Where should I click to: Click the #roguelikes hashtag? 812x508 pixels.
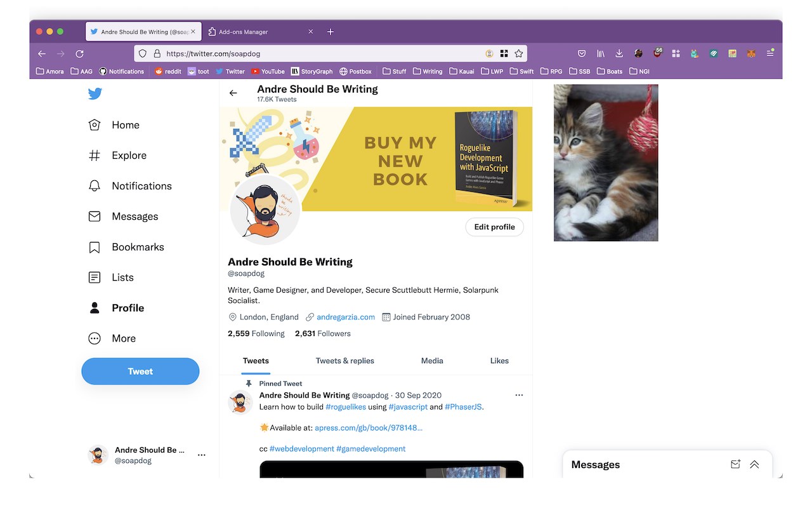click(346, 406)
